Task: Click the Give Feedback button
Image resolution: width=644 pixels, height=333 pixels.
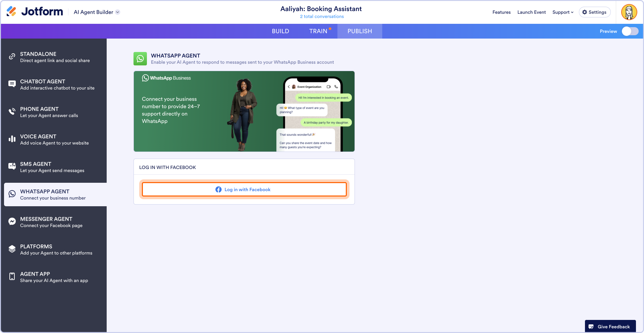Action: coord(610,327)
